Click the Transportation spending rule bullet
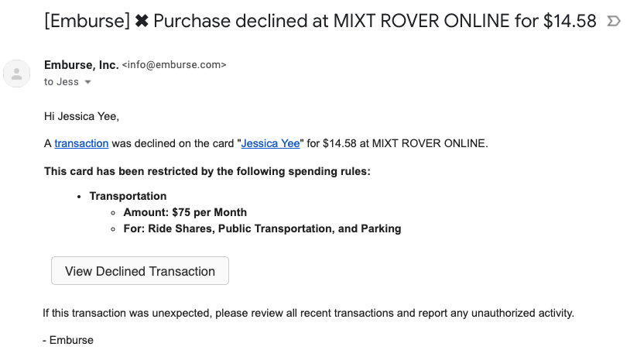 [128, 196]
